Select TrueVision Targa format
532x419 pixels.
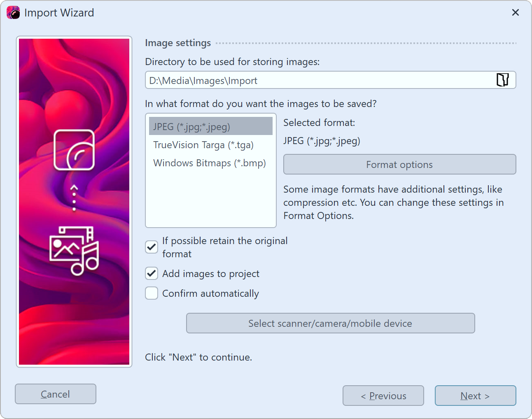pos(203,145)
